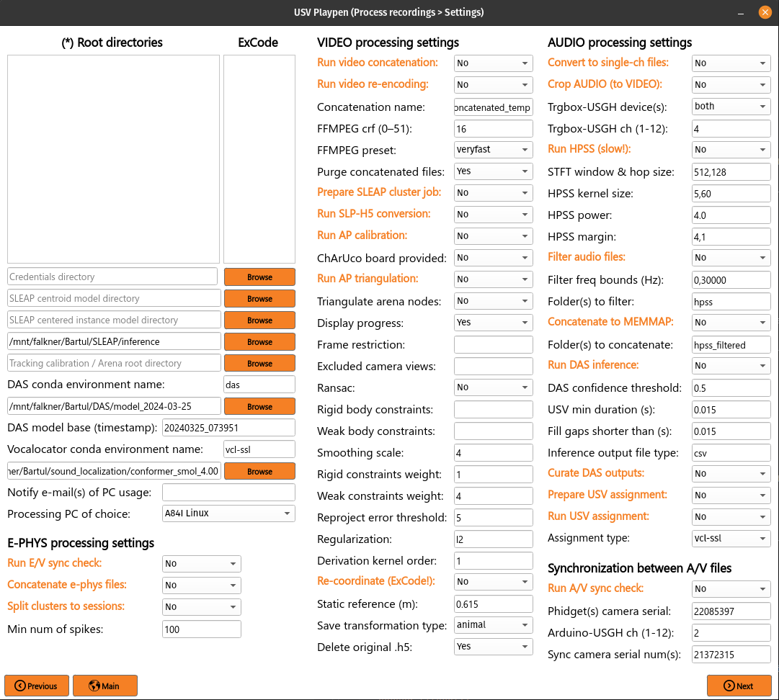Open Prepare SLEAP cluster job dropdown

click(x=493, y=192)
